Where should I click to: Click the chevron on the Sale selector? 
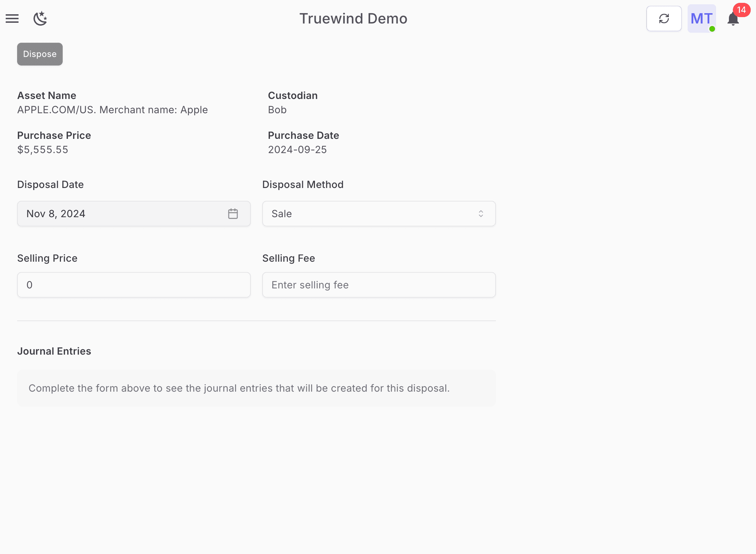pyautogui.click(x=481, y=213)
